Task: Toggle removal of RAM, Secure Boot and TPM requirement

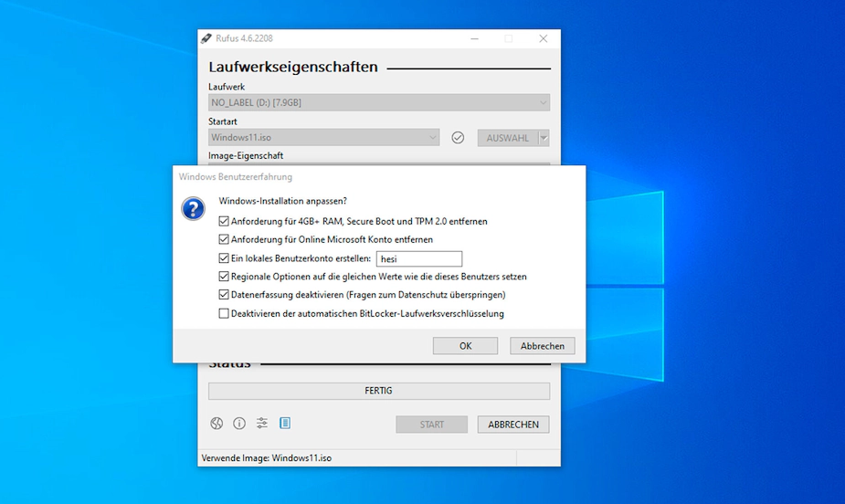Action: click(x=224, y=221)
